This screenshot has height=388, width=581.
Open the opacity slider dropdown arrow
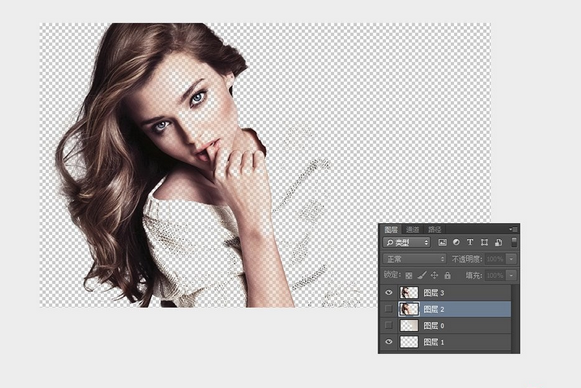pos(511,259)
